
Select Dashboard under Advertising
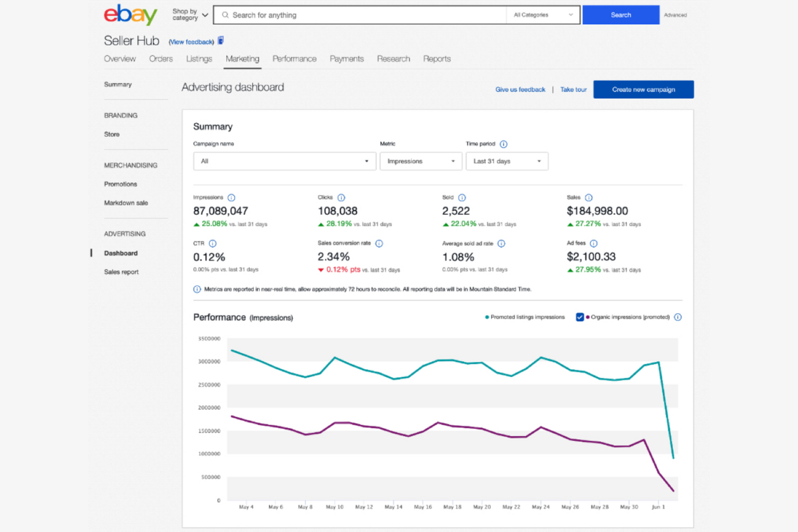coord(121,253)
